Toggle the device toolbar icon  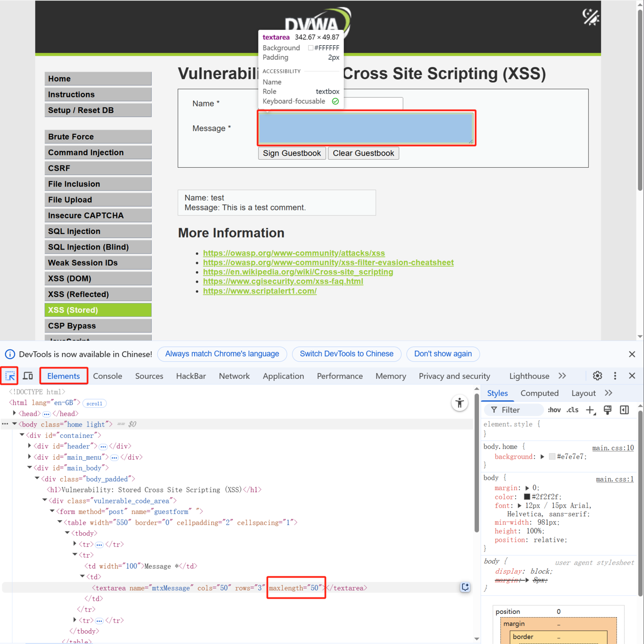(x=28, y=376)
